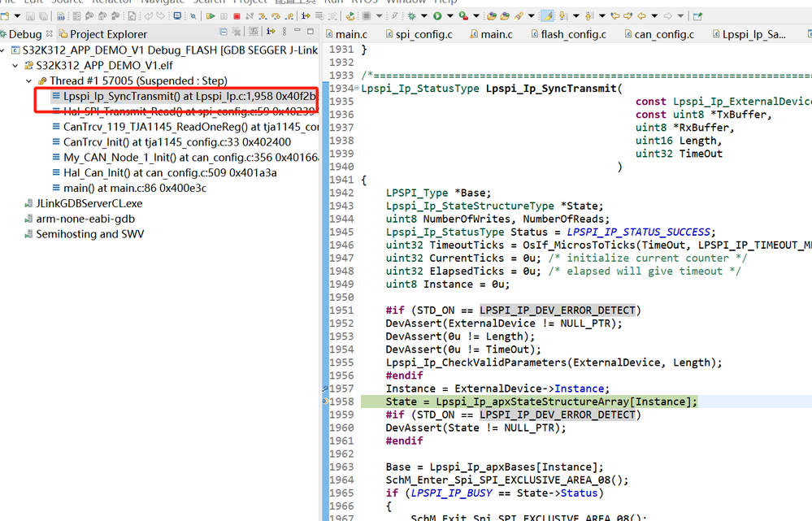The image size is (812, 521).
Task: Click line number 1958 in ruler
Action: (341, 402)
